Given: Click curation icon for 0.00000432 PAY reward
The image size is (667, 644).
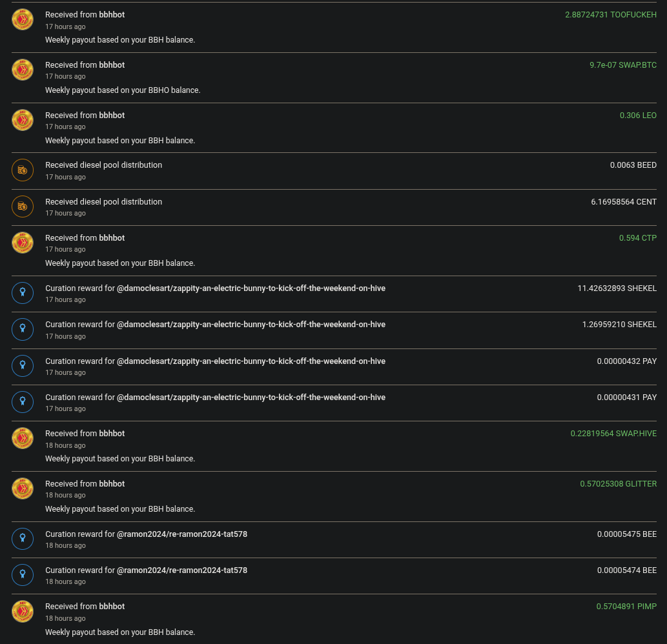Looking at the screenshot, I should (x=23, y=366).
